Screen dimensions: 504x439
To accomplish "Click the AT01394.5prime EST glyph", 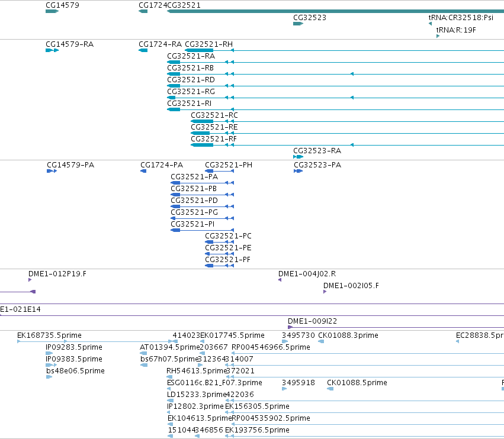I will click(143, 353).
